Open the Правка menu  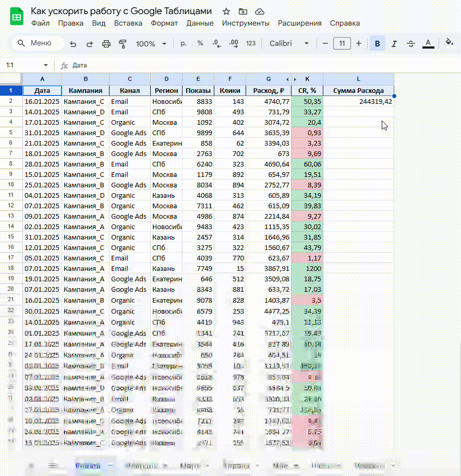tap(71, 23)
